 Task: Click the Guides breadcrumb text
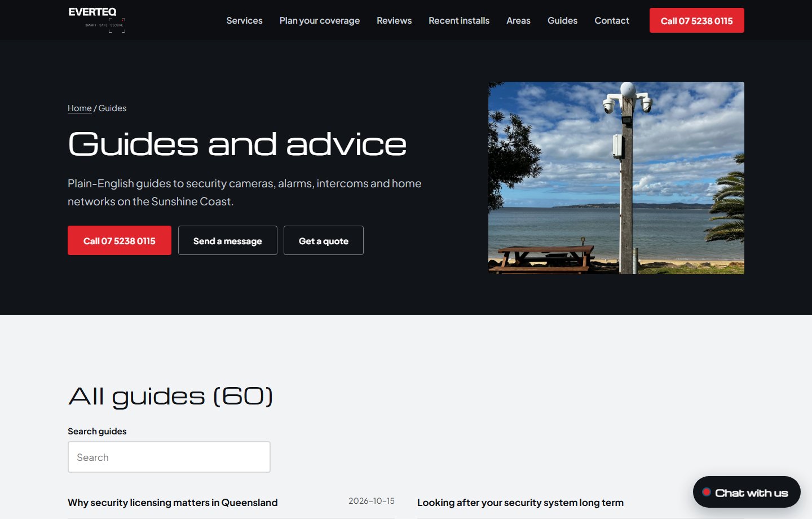112,108
